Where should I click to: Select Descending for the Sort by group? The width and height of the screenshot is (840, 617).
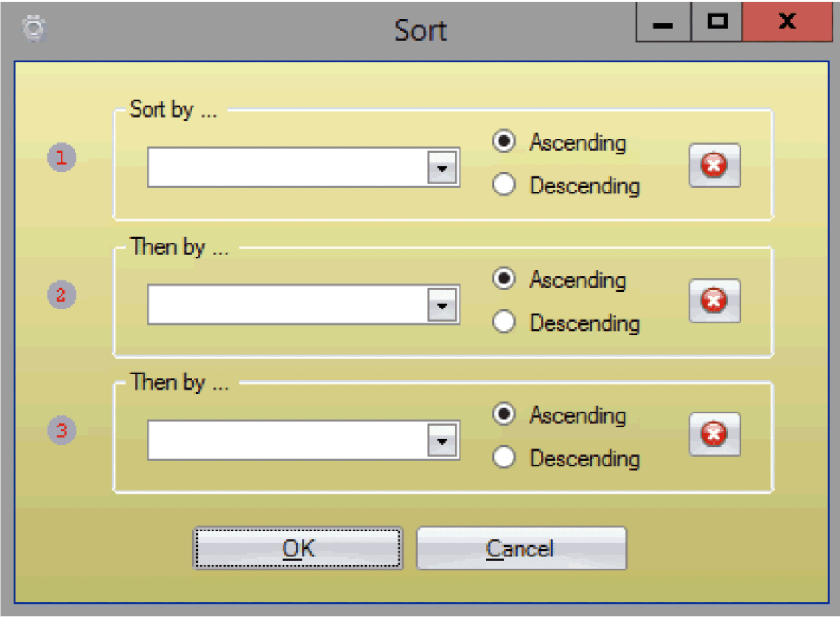pyautogui.click(x=504, y=185)
